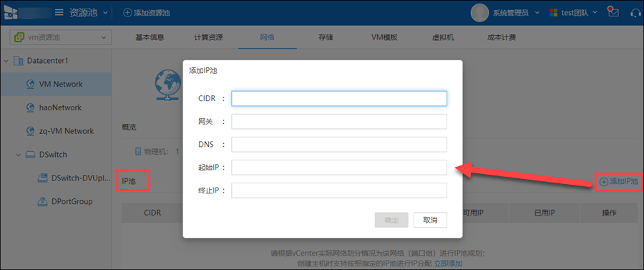Screen dimensions: 644x270
Task: Click the mail notification icon
Action: coord(613,12)
